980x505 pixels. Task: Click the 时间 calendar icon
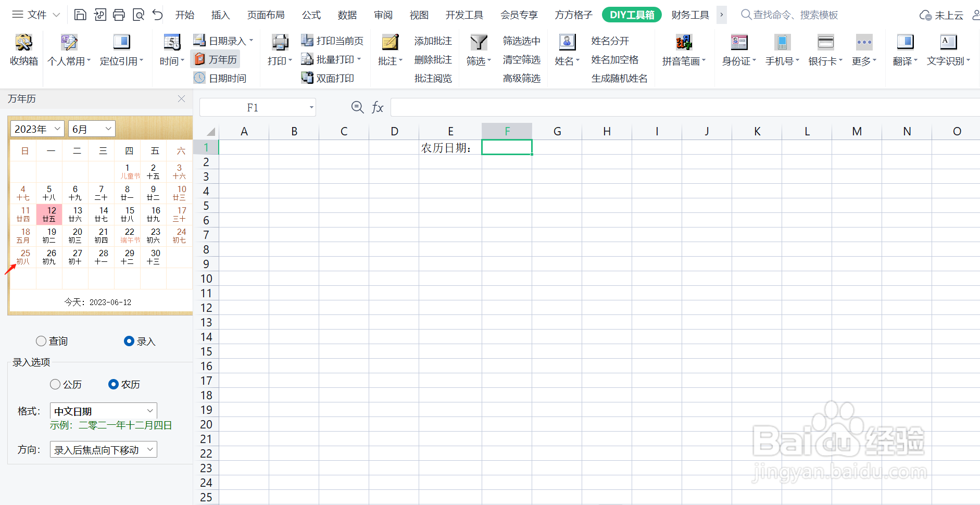tap(172, 42)
